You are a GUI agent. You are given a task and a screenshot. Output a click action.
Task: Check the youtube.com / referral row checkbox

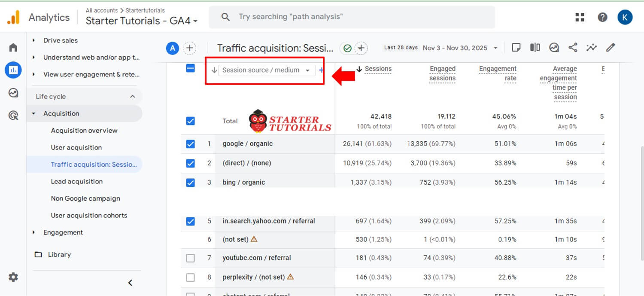pos(191,258)
